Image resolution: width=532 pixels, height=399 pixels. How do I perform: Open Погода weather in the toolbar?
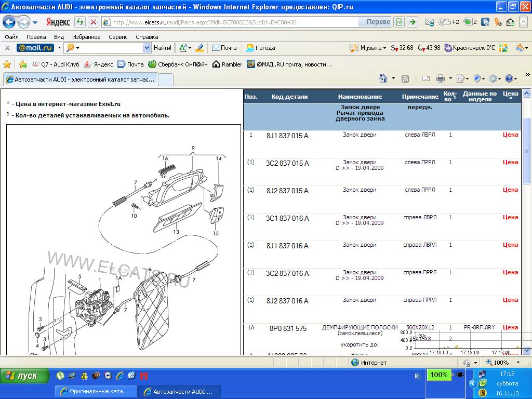point(261,48)
